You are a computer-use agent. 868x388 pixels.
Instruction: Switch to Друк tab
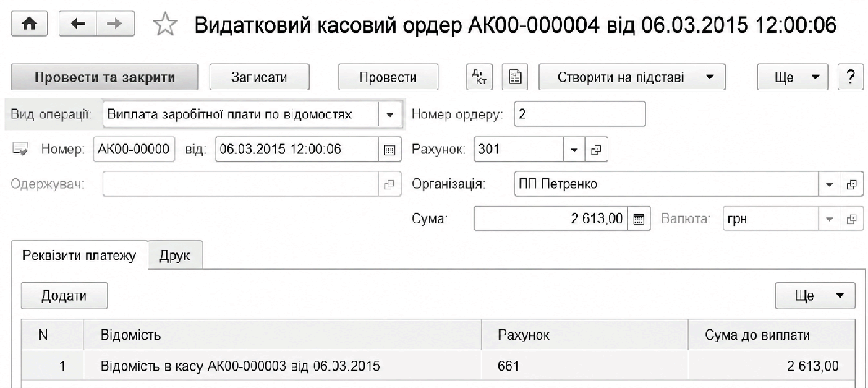tap(174, 256)
